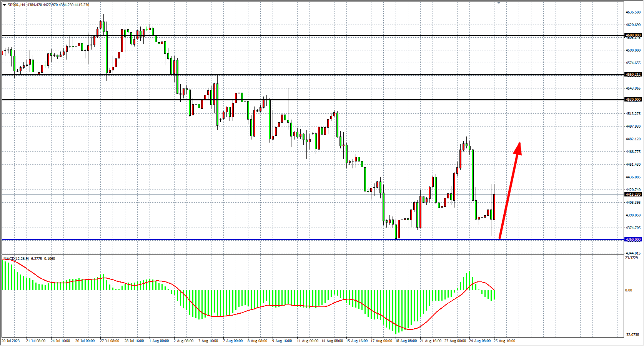Select the blue horizontal line at 4360.000
The height and width of the screenshot is (346, 644).
tap(269, 240)
